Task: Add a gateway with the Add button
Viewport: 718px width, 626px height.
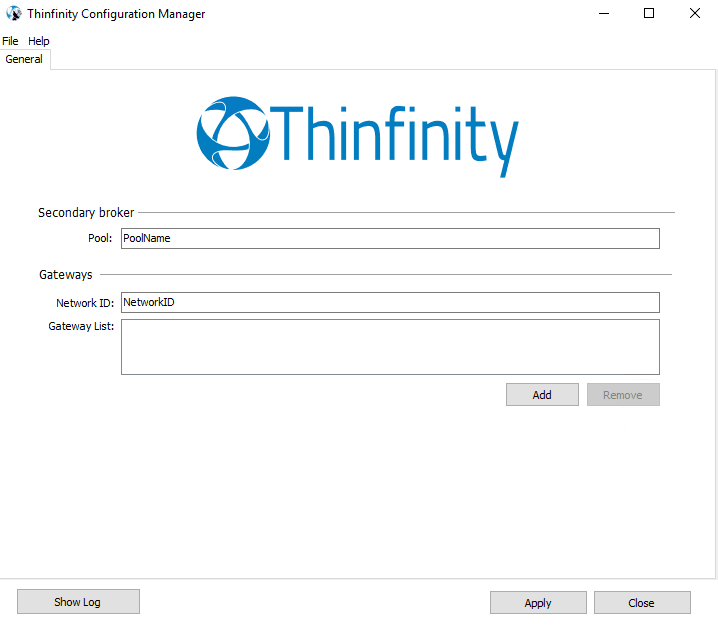Action: coord(542,395)
